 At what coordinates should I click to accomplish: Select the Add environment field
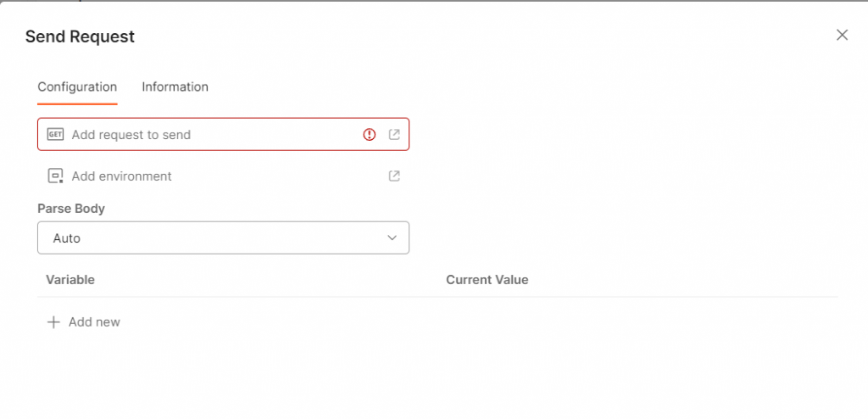[x=223, y=176]
